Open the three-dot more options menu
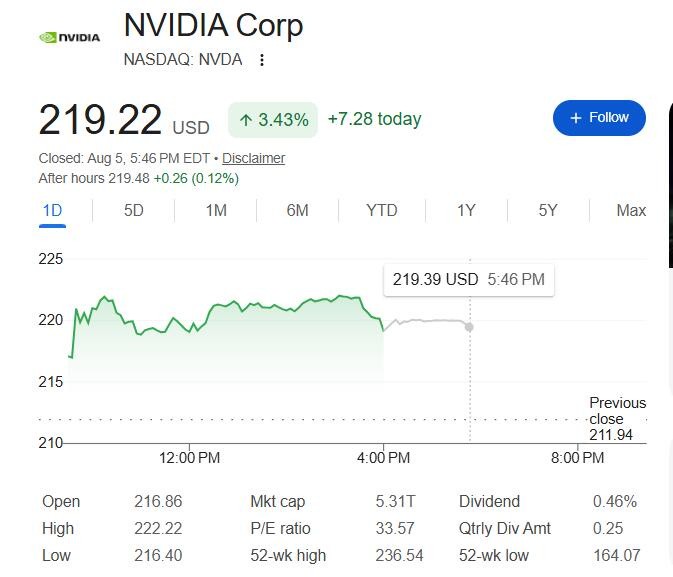The height and width of the screenshot is (577, 673). coord(262,60)
